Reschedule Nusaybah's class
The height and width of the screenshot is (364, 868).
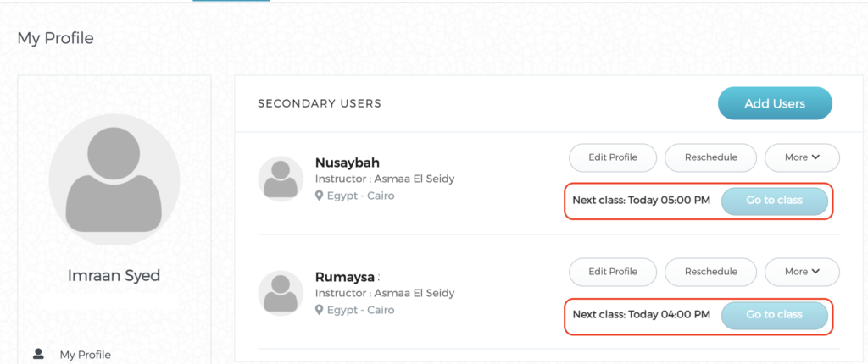tap(711, 157)
